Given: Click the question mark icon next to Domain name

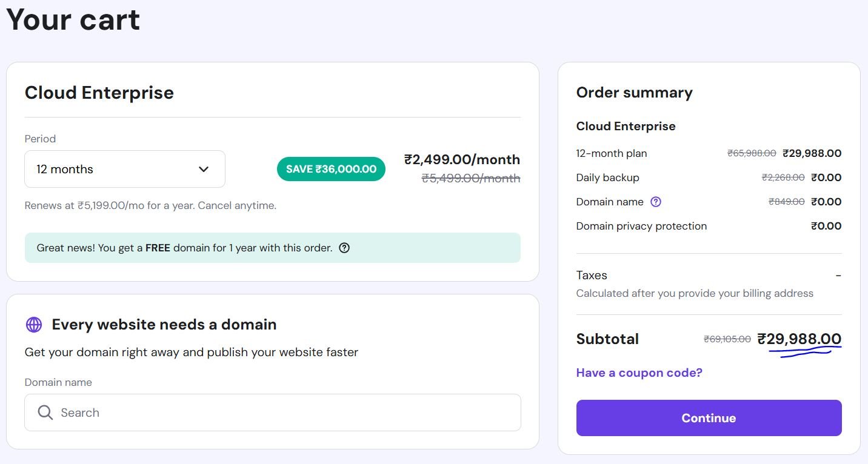Looking at the screenshot, I should click(655, 202).
